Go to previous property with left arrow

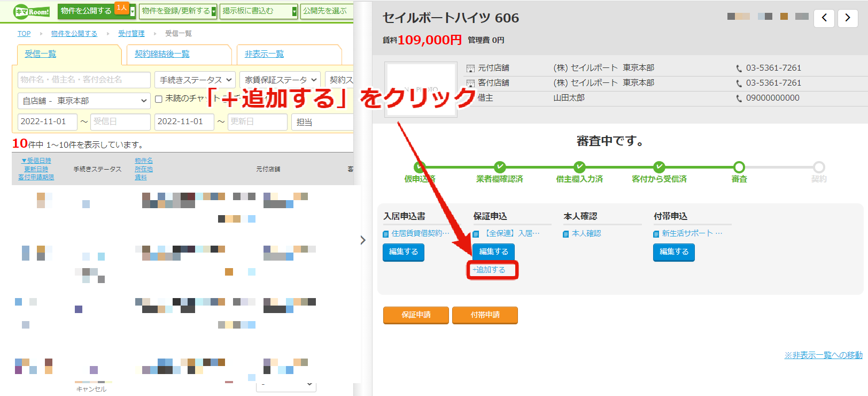(x=824, y=18)
